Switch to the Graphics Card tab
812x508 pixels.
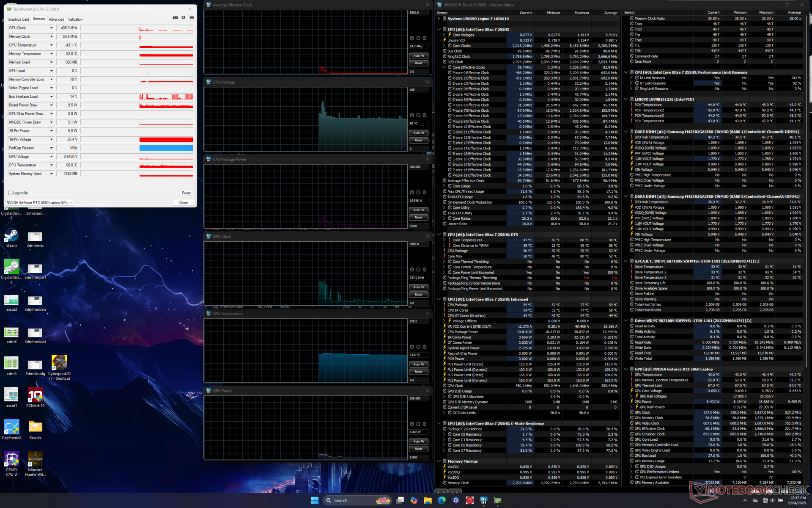point(18,19)
